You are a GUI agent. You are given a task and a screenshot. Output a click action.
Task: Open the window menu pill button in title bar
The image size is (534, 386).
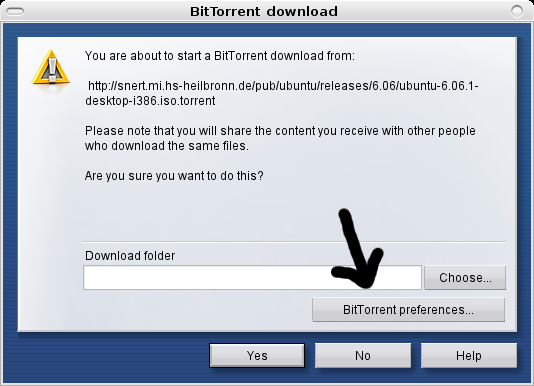click(15, 12)
